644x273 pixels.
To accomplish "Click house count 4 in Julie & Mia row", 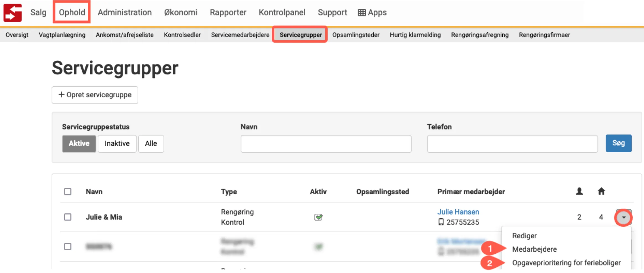I will tap(601, 217).
